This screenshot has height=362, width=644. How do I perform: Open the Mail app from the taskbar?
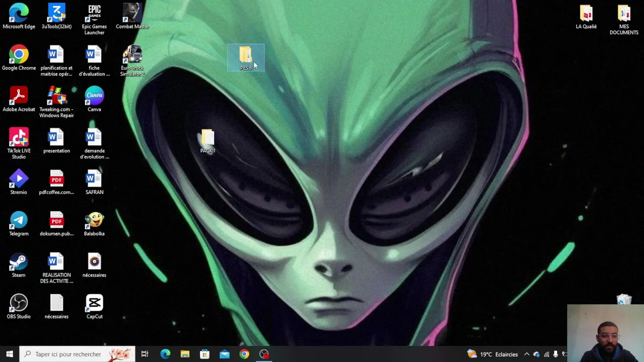(x=224, y=354)
